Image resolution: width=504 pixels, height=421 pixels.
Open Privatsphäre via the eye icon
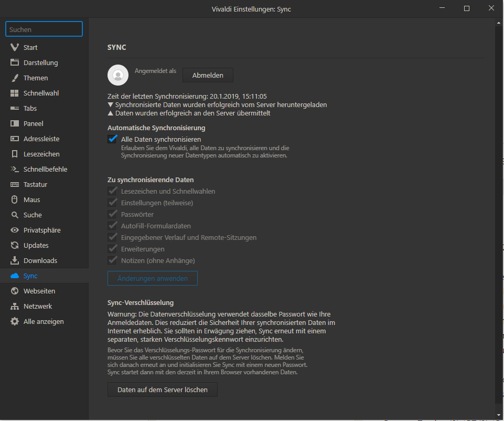coord(15,230)
